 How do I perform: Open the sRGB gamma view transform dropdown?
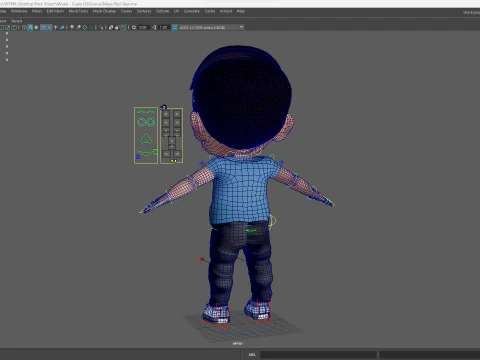pos(211,27)
